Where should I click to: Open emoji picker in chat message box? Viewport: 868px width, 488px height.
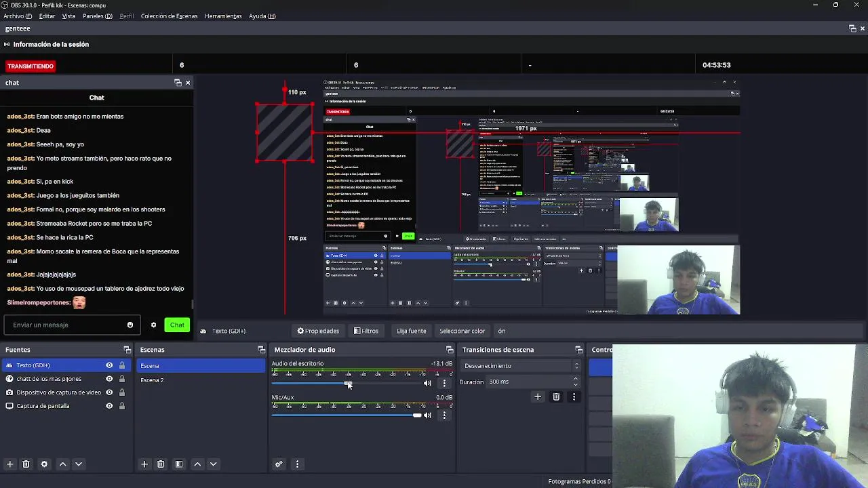click(x=130, y=325)
